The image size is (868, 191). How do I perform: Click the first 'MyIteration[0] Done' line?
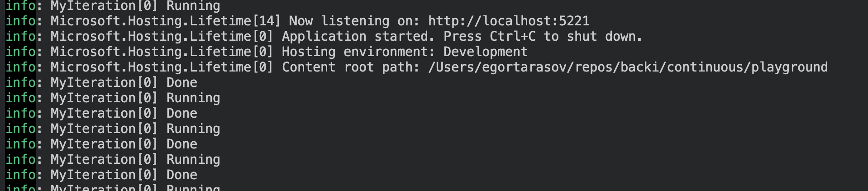[x=101, y=82]
